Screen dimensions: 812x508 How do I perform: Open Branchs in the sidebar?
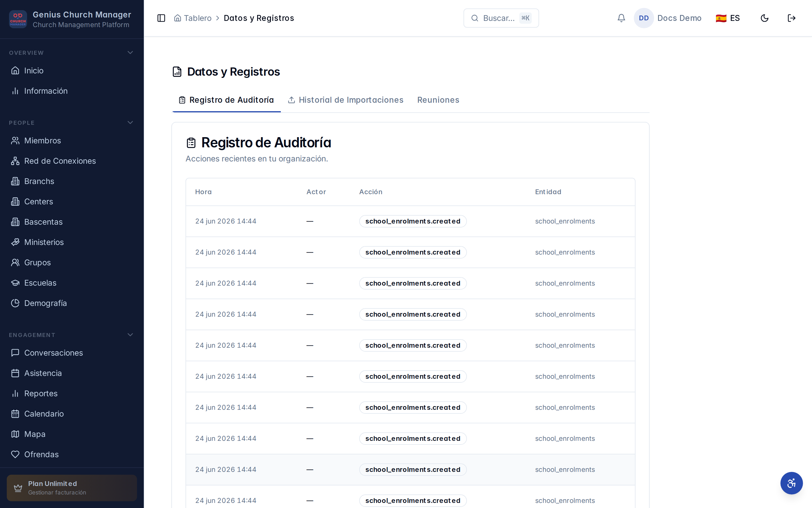point(72,181)
